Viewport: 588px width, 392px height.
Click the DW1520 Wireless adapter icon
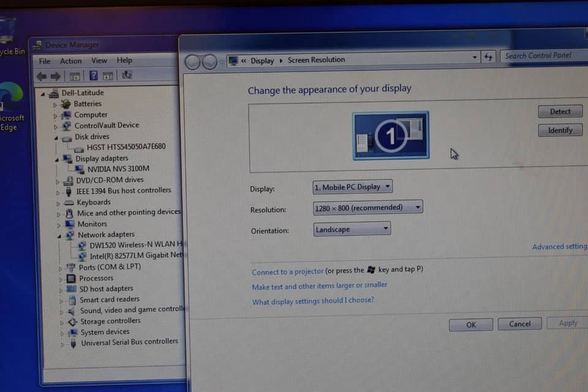[81, 246]
